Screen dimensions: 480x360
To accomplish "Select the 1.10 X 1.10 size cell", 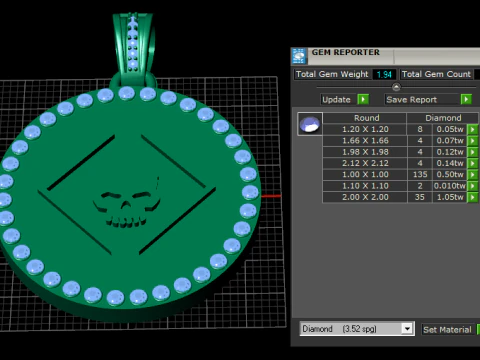I will pyautogui.click(x=365, y=186).
